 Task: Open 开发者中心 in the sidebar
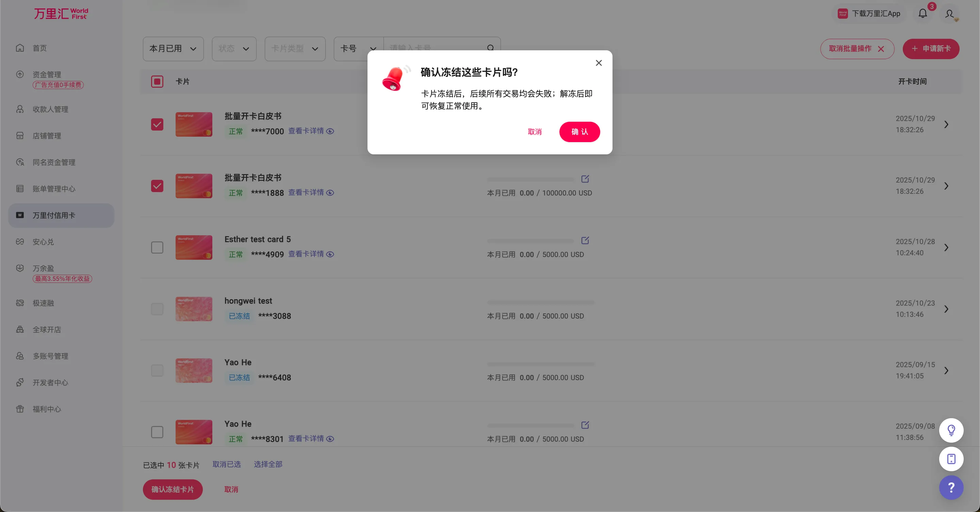point(50,382)
